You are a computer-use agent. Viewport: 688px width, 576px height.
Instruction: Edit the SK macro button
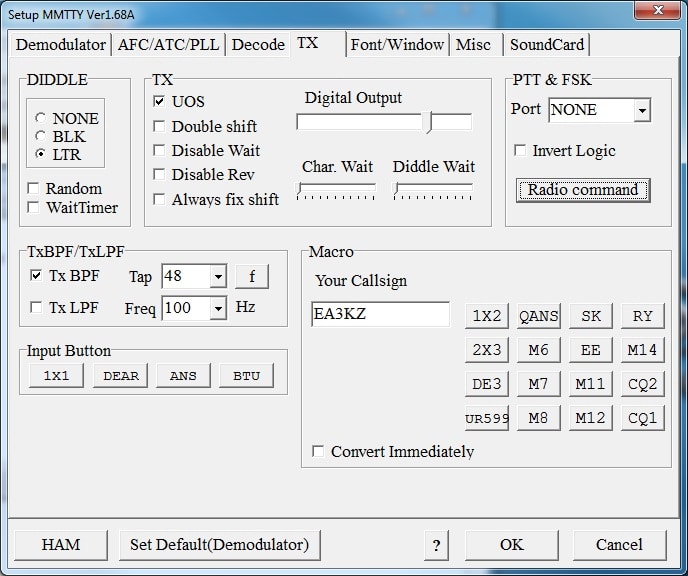[591, 315]
